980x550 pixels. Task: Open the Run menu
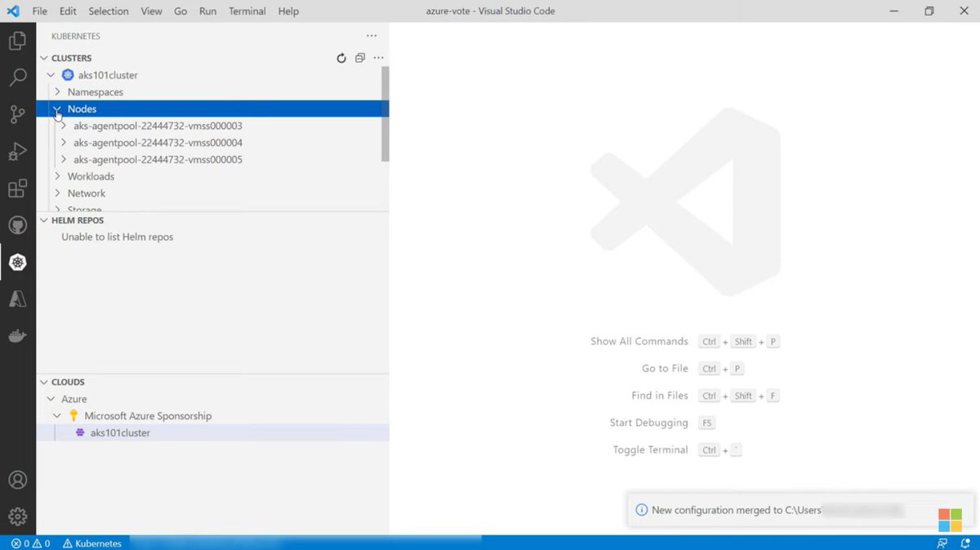(208, 11)
